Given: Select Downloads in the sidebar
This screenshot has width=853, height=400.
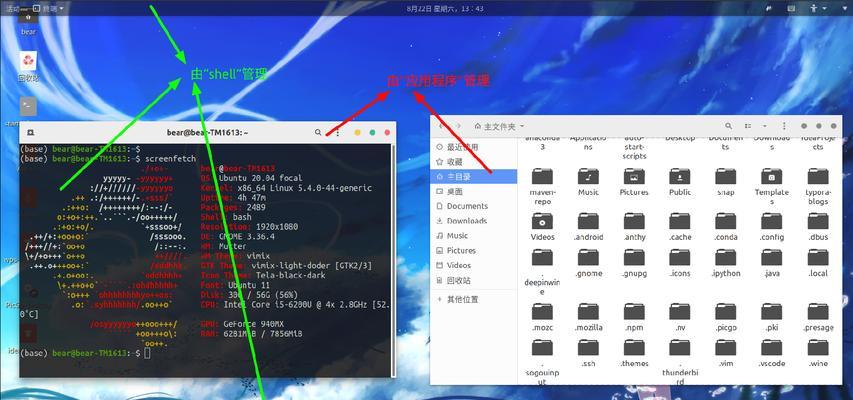Looking at the screenshot, I should tap(473, 221).
